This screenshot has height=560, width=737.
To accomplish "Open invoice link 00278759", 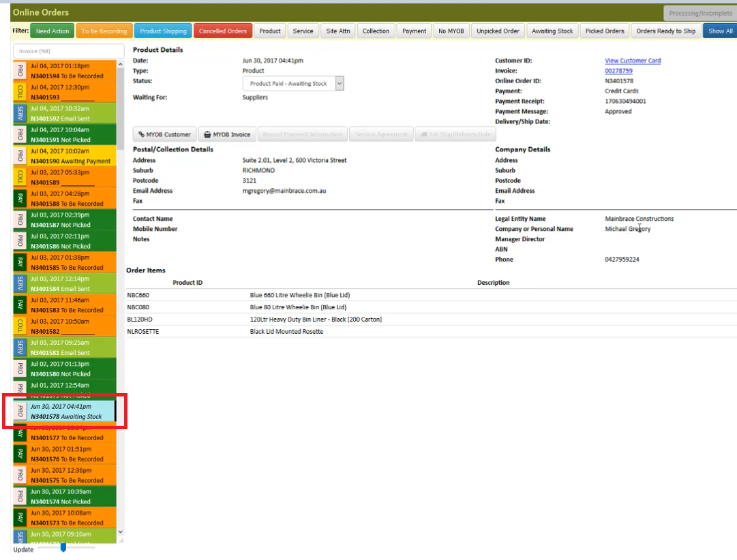I will [618, 71].
